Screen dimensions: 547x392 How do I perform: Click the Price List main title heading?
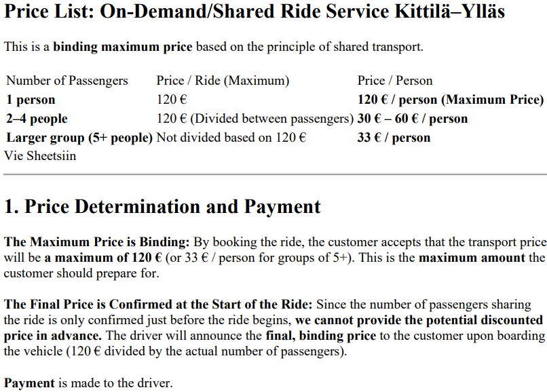pos(254,13)
